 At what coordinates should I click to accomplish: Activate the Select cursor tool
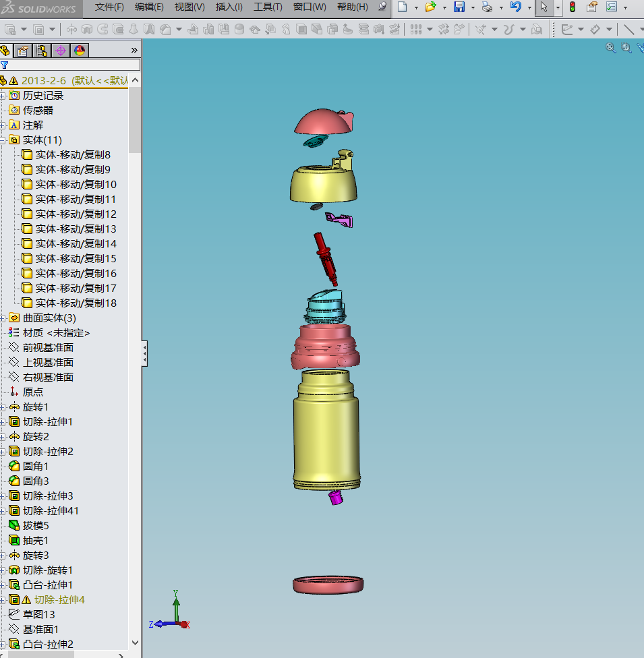(x=544, y=7)
